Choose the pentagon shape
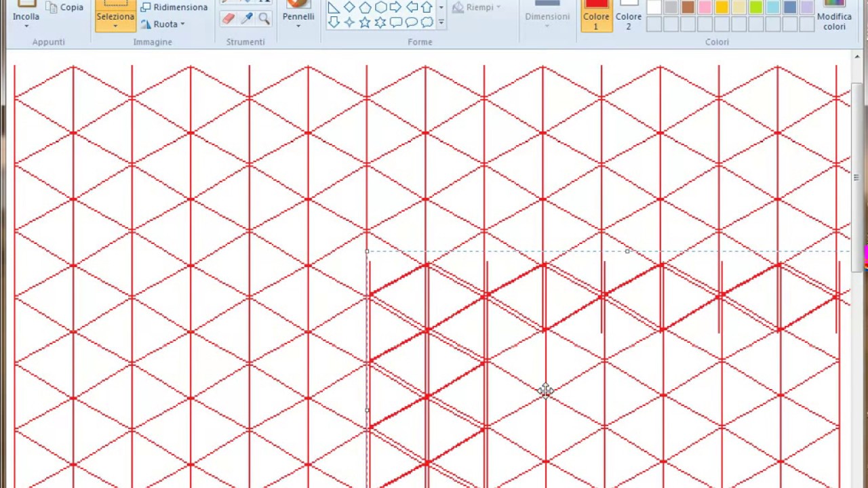The image size is (868, 488). point(365,7)
